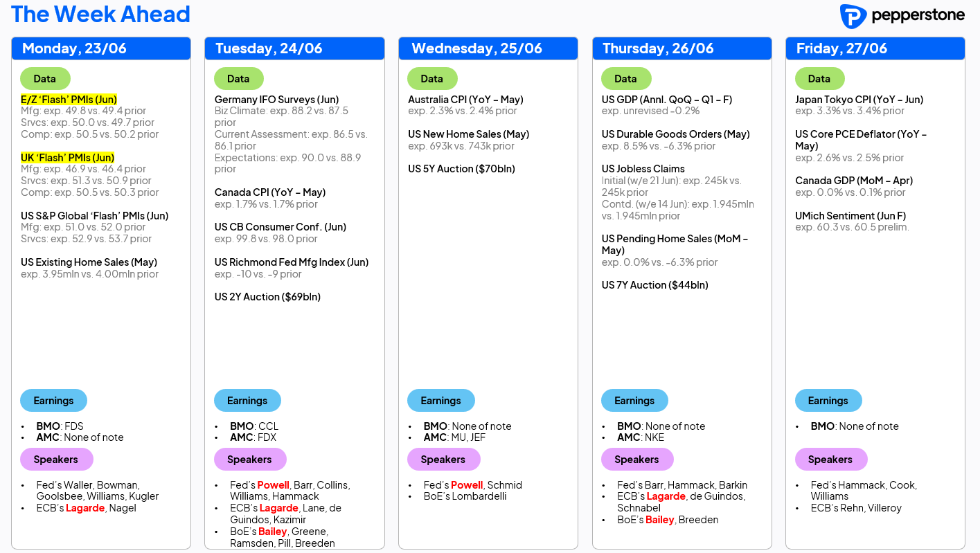
Task: Click Thursday's green Data pill
Action: coord(626,79)
